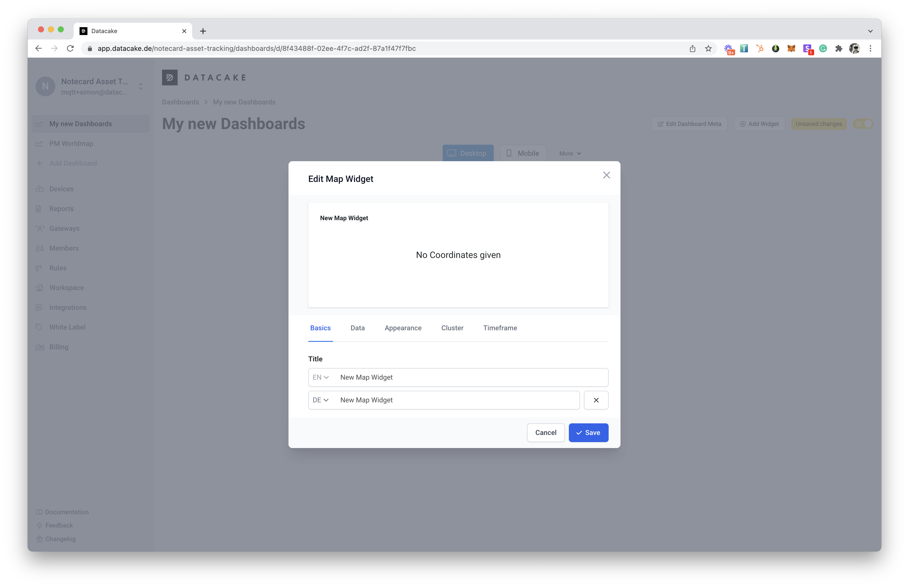Switch to Mobile layout view
This screenshot has height=588, width=909.
[x=523, y=153]
